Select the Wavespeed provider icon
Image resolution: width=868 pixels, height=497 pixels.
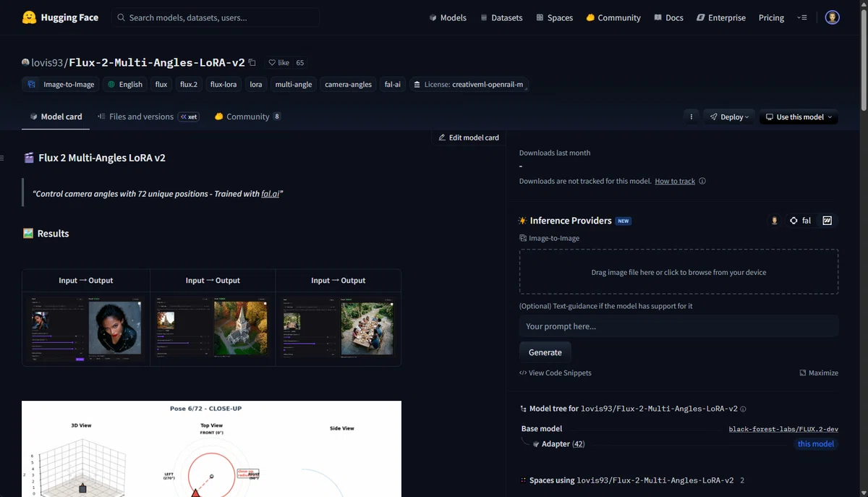(x=827, y=221)
